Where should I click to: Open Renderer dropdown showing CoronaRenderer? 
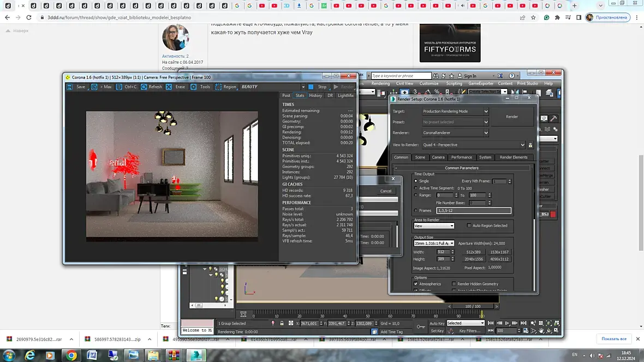pyautogui.click(x=456, y=132)
